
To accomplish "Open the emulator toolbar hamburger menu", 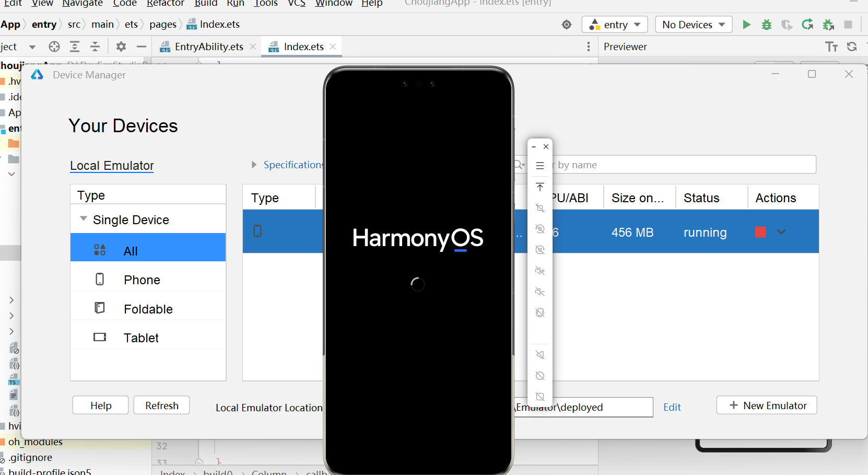I will pos(540,166).
